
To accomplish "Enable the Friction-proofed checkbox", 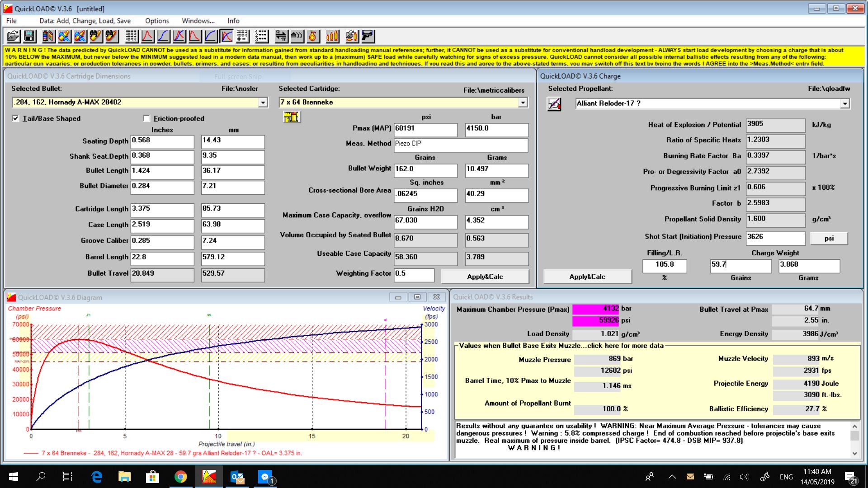I will tap(146, 118).
